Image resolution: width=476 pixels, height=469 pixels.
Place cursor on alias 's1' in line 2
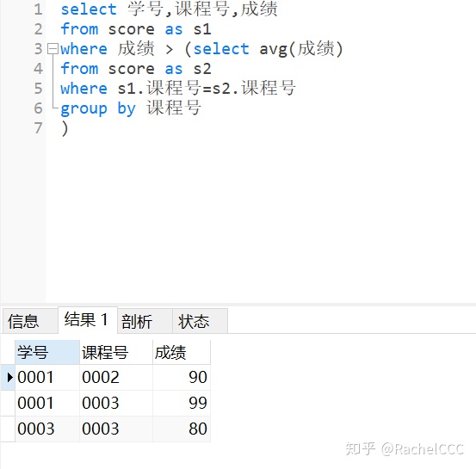point(202,29)
